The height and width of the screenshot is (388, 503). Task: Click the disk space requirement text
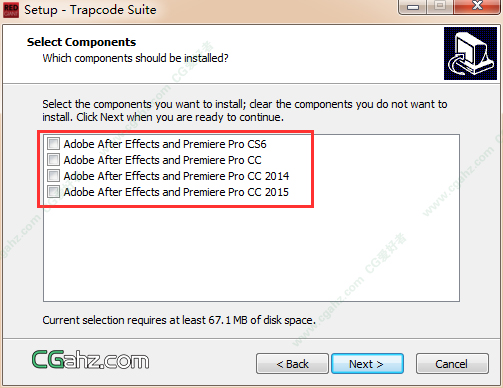pyautogui.click(x=179, y=320)
